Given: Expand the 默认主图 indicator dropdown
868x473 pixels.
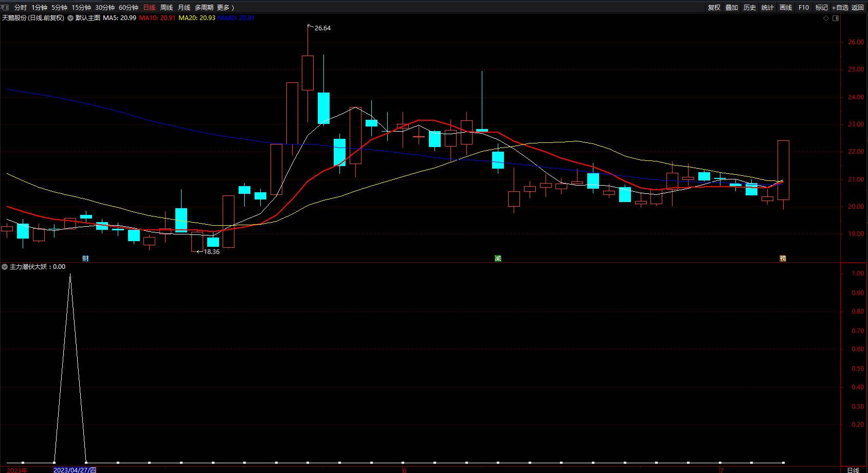Looking at the screenshot, I should pyautogui.click(x=70, y=18).
